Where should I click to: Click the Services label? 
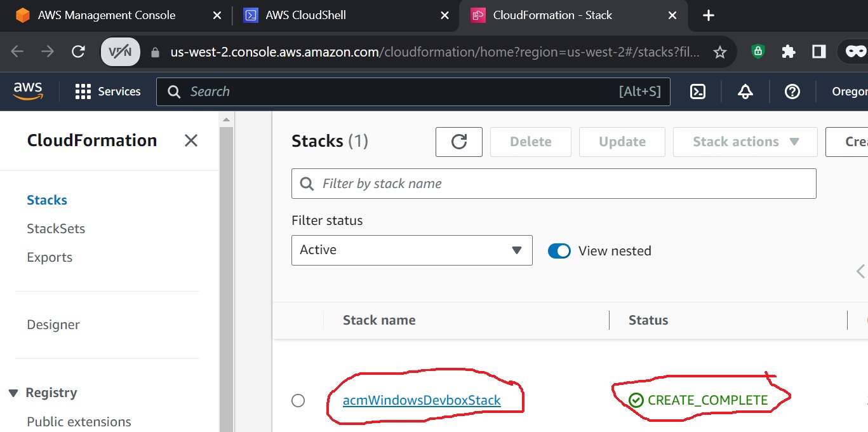point(119,91)
